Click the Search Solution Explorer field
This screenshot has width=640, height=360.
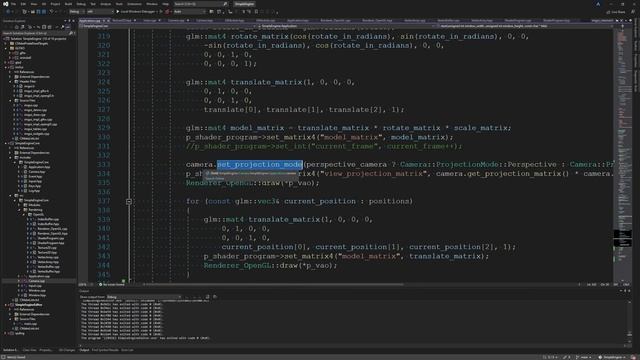pyautogui.click(x=38, y=33)
